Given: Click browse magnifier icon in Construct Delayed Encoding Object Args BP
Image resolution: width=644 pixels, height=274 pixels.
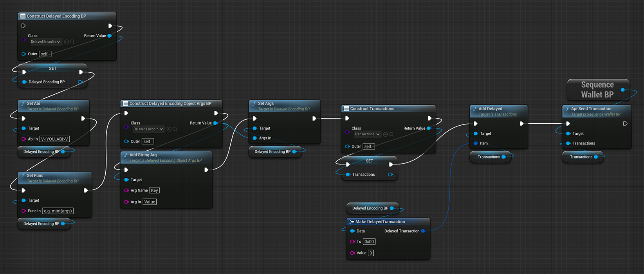Looking at the screenshot, I should point(175,129).
